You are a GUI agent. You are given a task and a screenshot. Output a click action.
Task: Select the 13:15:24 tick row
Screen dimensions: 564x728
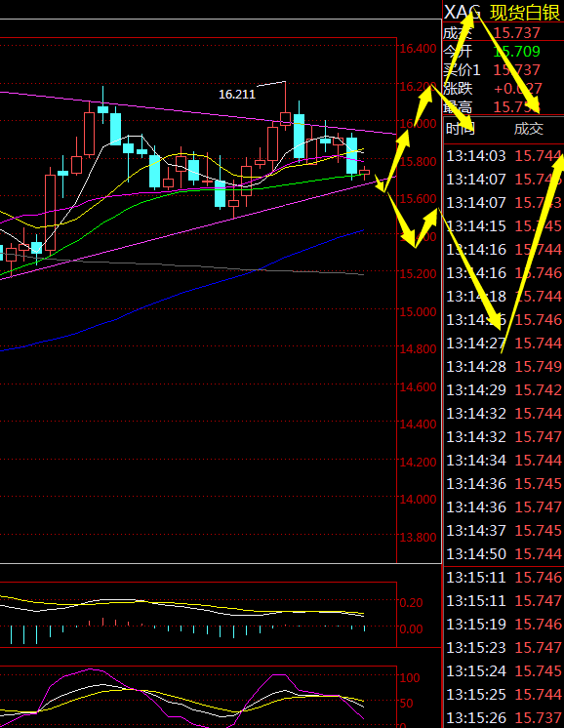(x=504, y=670)
